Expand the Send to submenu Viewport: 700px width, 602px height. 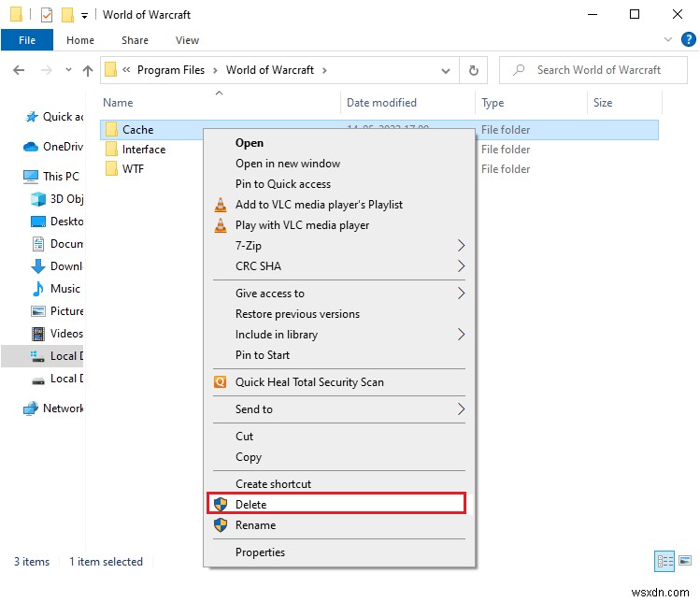338,409
